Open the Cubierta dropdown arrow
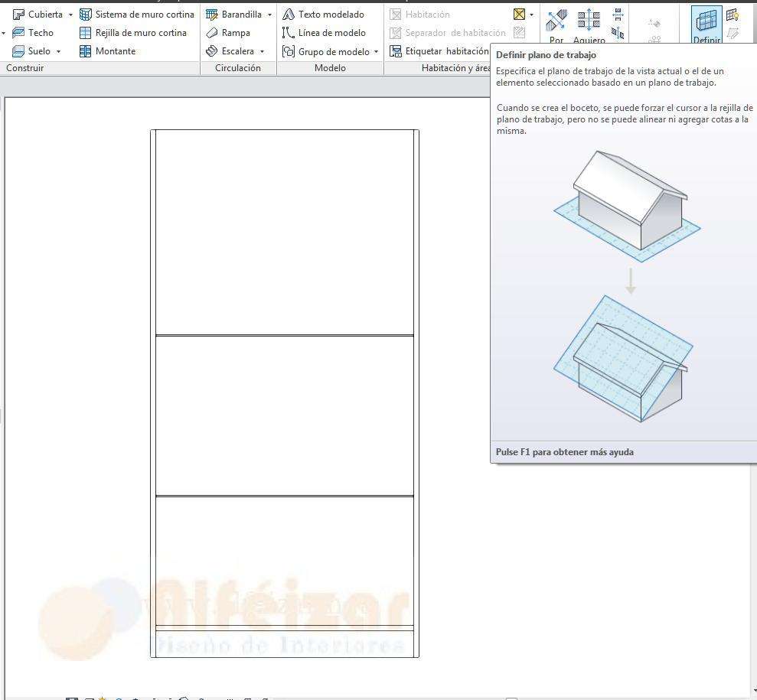The width and height of the screenshot is (757, 700). [x=70, y=15]
